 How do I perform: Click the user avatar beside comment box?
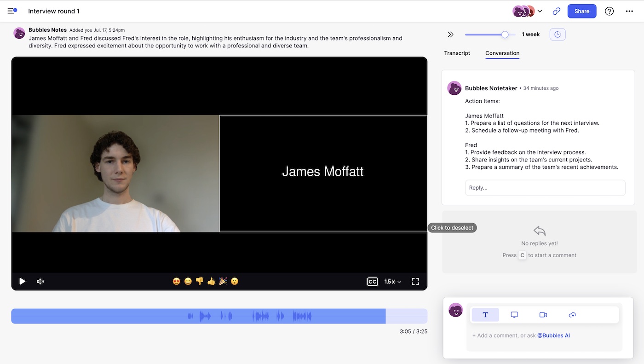(x=455, y=310)
